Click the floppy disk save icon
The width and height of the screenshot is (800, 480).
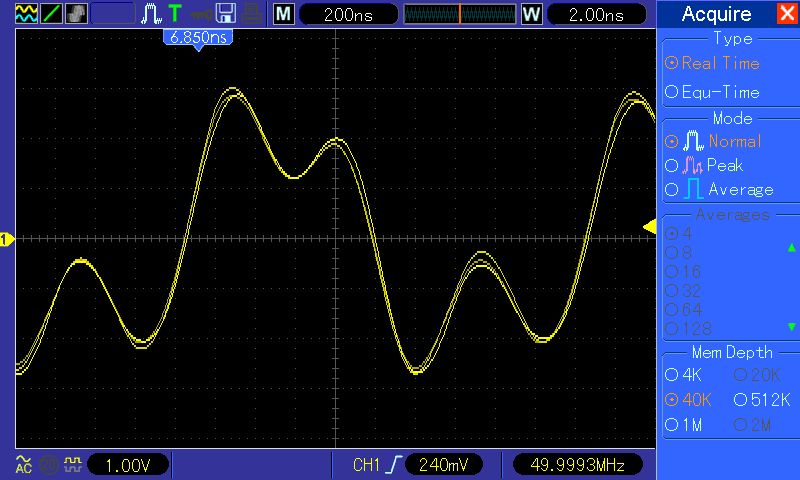226,13
